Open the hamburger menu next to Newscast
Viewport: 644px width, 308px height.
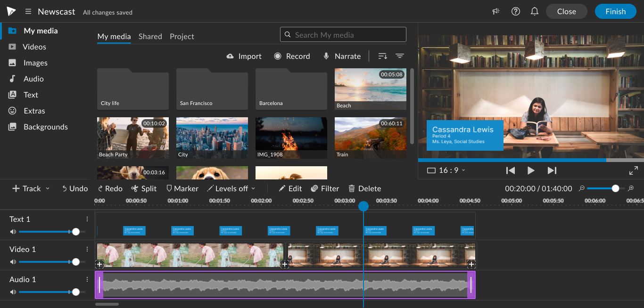coord(28,12)
